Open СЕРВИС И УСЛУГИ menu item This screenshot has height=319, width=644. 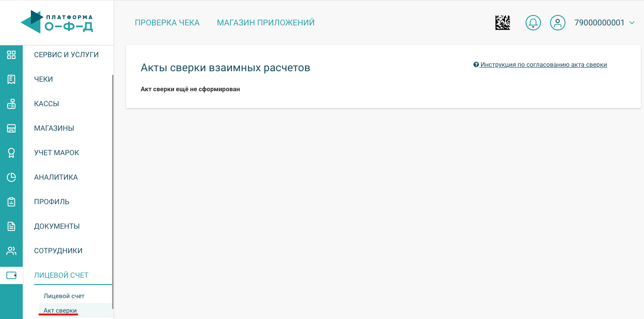(66, 55)
